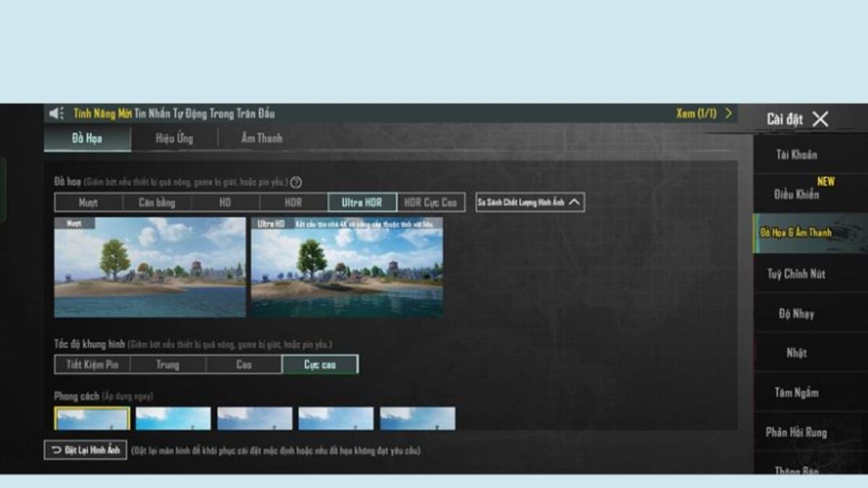Switch to the Đồ Họa tab
Screen dimensions: 868x488
point(88,138)
